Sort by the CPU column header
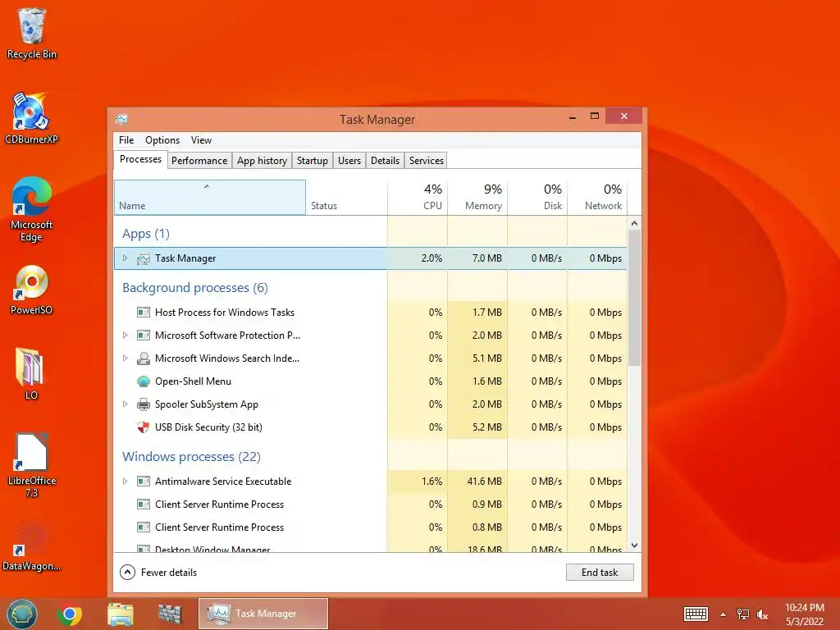 pyautogui.click(x=418, y=198)
